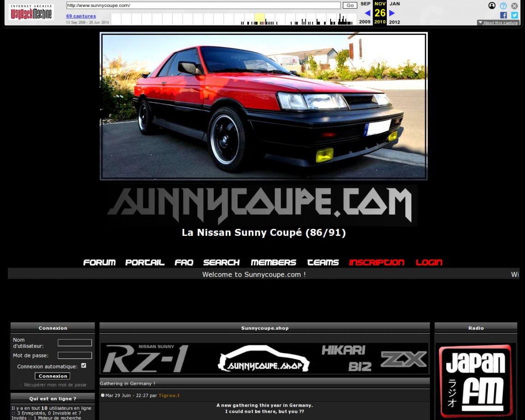The width and height of the screenshot is (525, 420).
Task: Close the Wayback toolbar
Action: [x=514, y=6]
